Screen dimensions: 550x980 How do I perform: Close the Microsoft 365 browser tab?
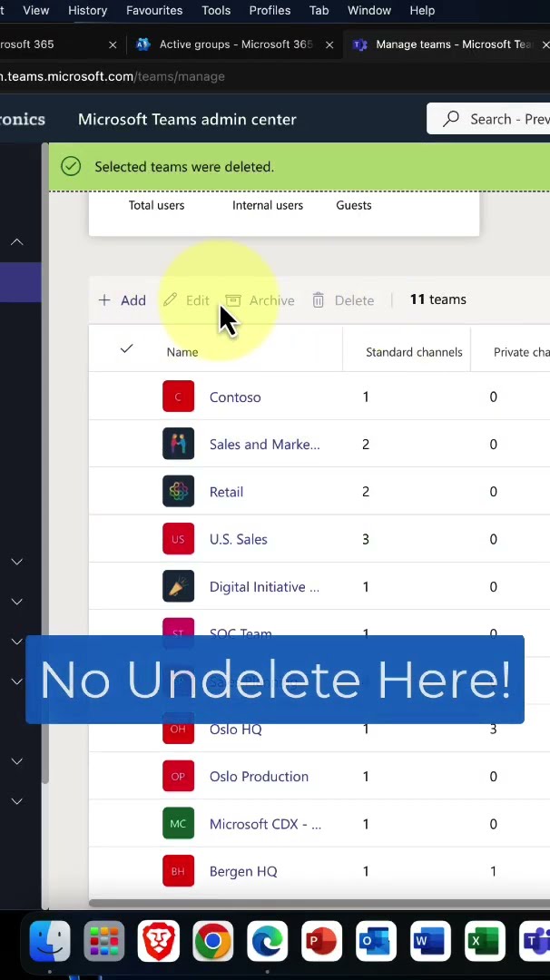pos(113,45)
